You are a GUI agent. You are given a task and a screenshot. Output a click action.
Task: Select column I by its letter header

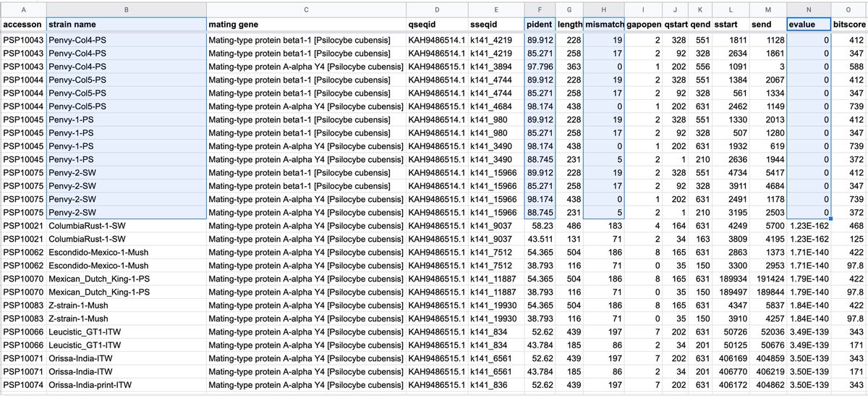[644, 9]
